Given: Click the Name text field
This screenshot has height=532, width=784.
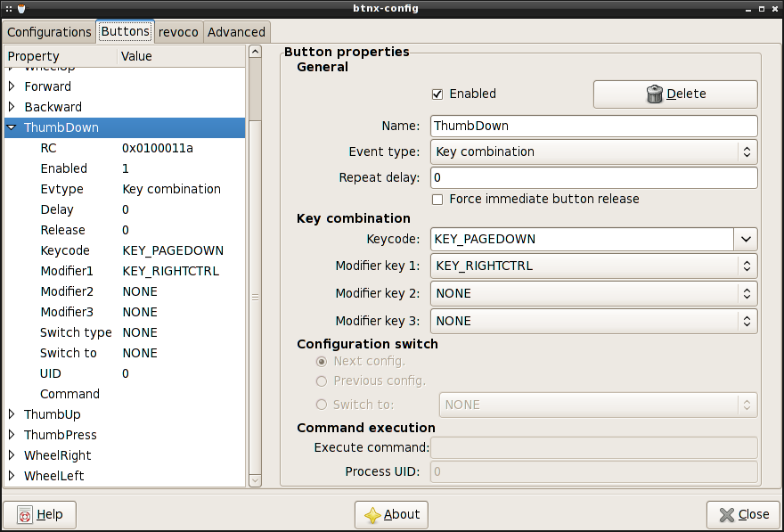Looking at the screenshot, I should [594, 126].
